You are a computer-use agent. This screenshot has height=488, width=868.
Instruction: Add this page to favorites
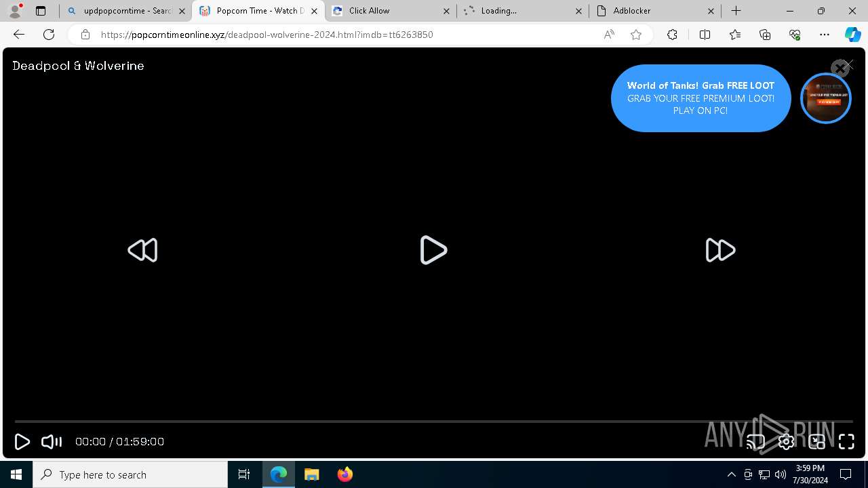click(x=636, y=35)
